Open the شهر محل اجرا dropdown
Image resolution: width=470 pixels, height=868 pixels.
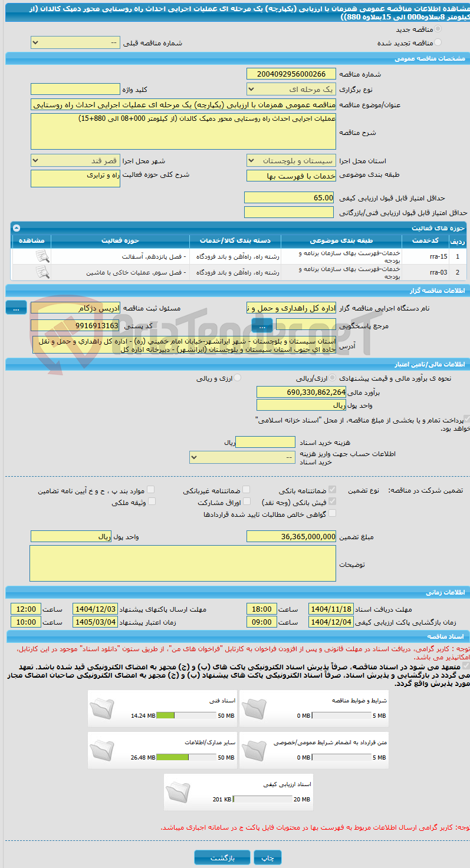click(x=75, y=160)
